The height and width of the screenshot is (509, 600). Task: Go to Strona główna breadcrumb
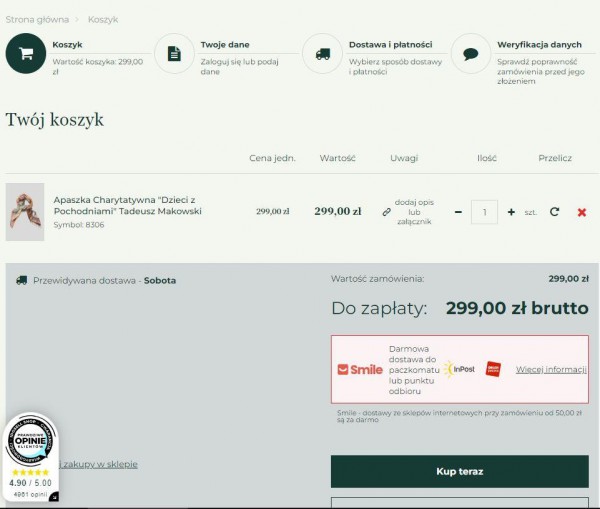(x=37, y=20)
